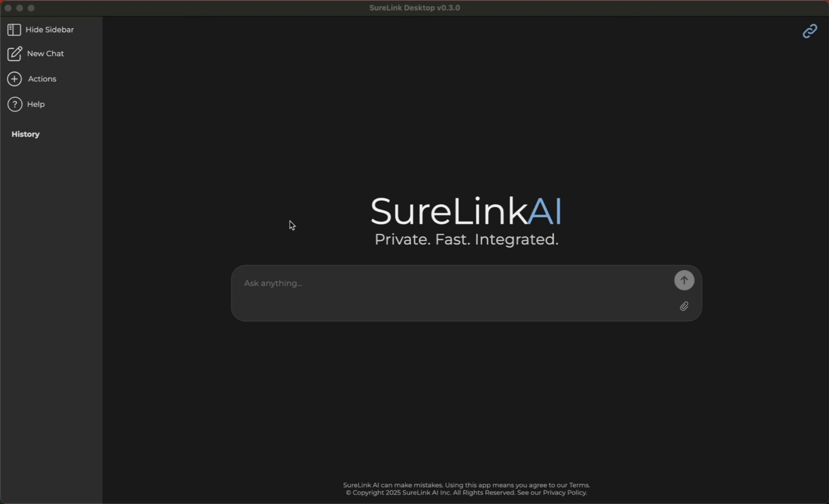Click the Hide Sidebar panel icon
Image resolution: width=829 pixels, height=504 pixels.
[x=14, y=29]
